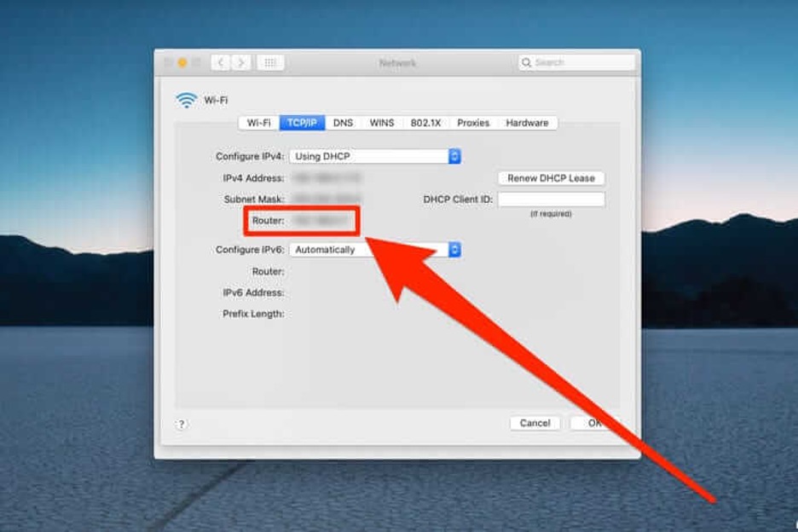Click the Wi-Fi signal icon

coord(187,100)
